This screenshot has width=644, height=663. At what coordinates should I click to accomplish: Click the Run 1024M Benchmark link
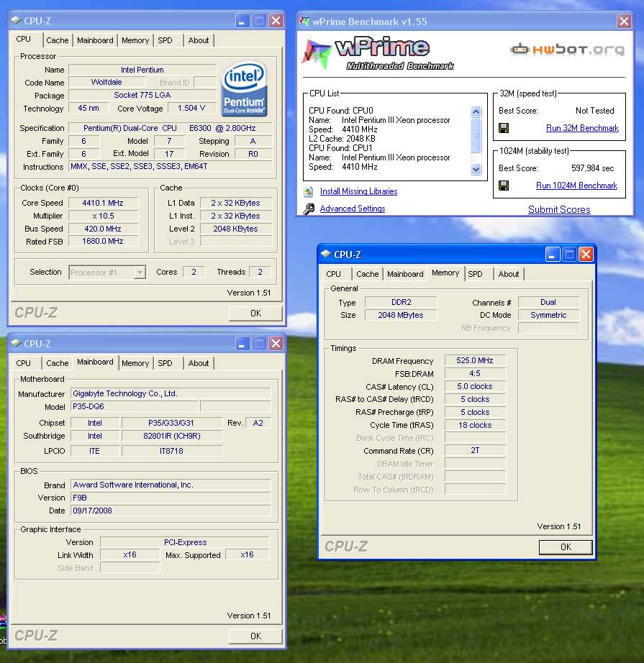tap(576, 186)
